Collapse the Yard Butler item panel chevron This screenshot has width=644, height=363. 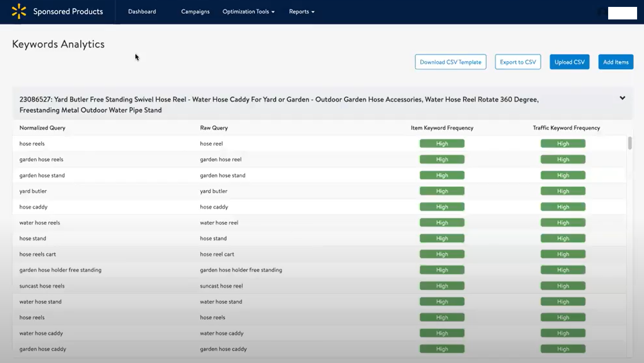(622, 98)
